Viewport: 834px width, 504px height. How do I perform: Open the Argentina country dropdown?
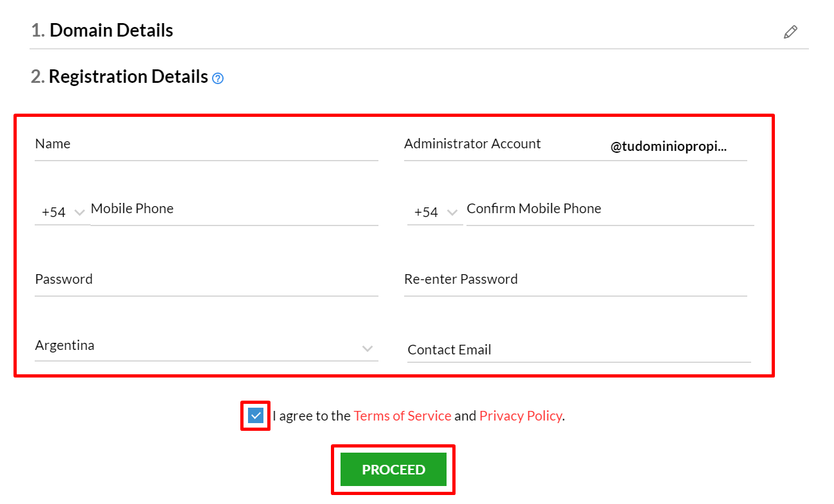pos(206,346)
